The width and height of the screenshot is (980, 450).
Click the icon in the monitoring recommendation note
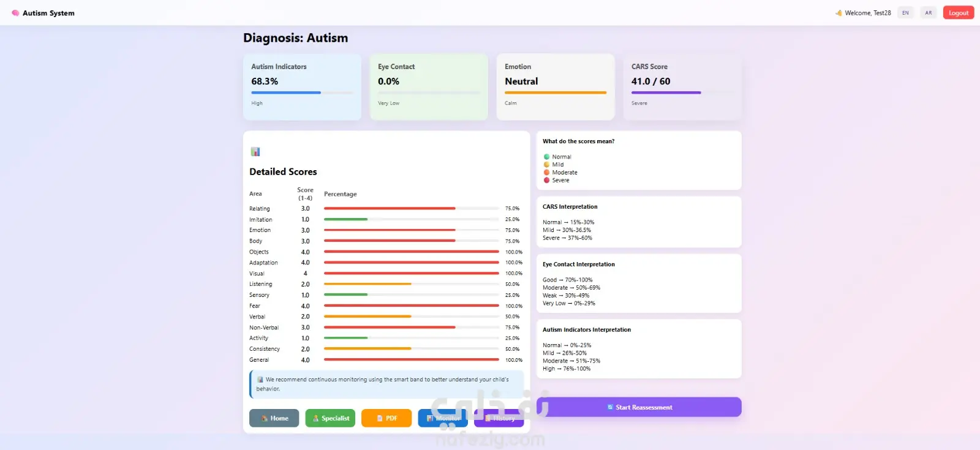(x=260, y=380)
